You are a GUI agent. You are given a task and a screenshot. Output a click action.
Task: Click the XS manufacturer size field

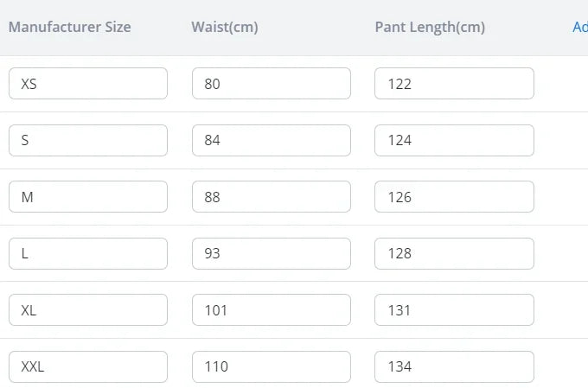pyautogui.click(x=87, y=84)
